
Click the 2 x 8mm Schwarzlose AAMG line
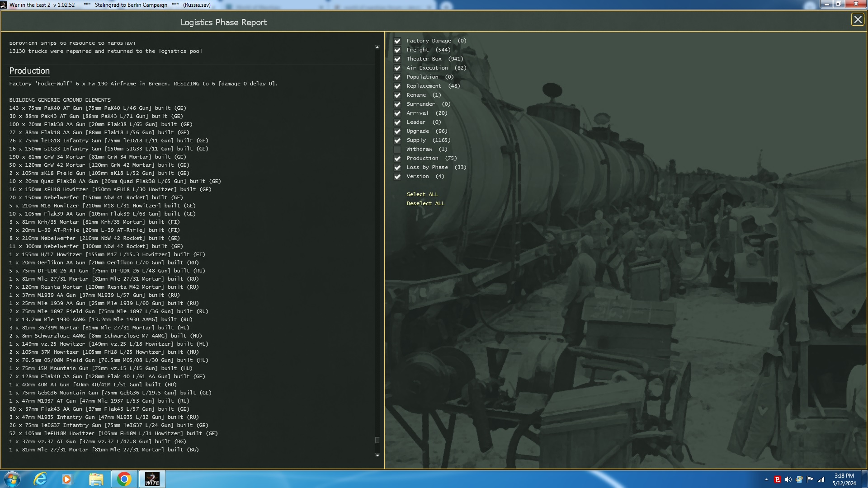coord(106,336)
